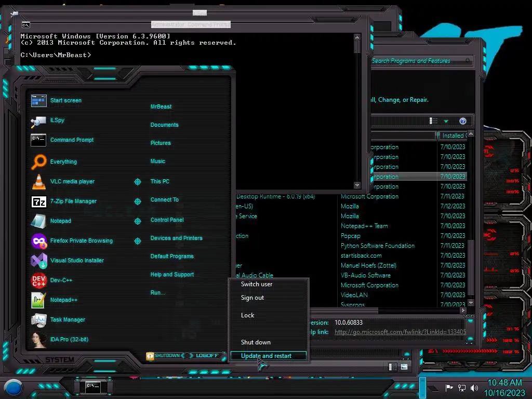Click cmd window scroll up arrow

(357, 37)
